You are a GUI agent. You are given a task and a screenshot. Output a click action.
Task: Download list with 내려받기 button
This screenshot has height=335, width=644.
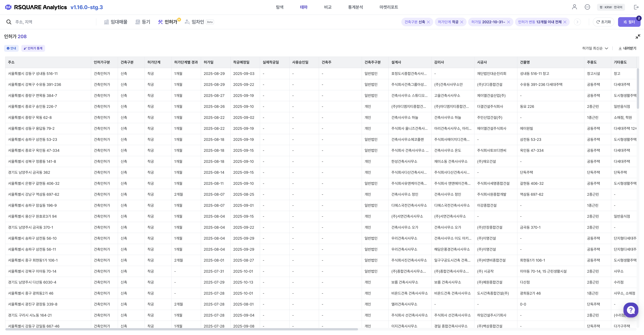point(627,48)
